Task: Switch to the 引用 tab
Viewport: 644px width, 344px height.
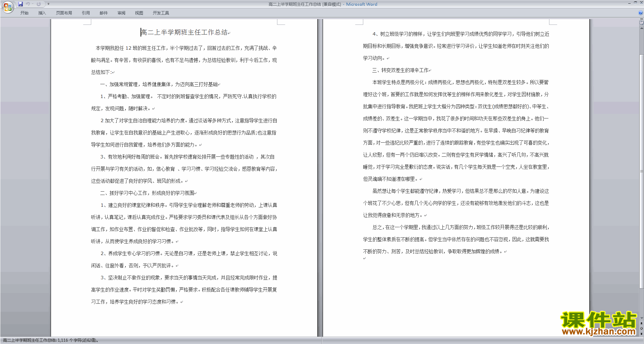Action: 86,13
